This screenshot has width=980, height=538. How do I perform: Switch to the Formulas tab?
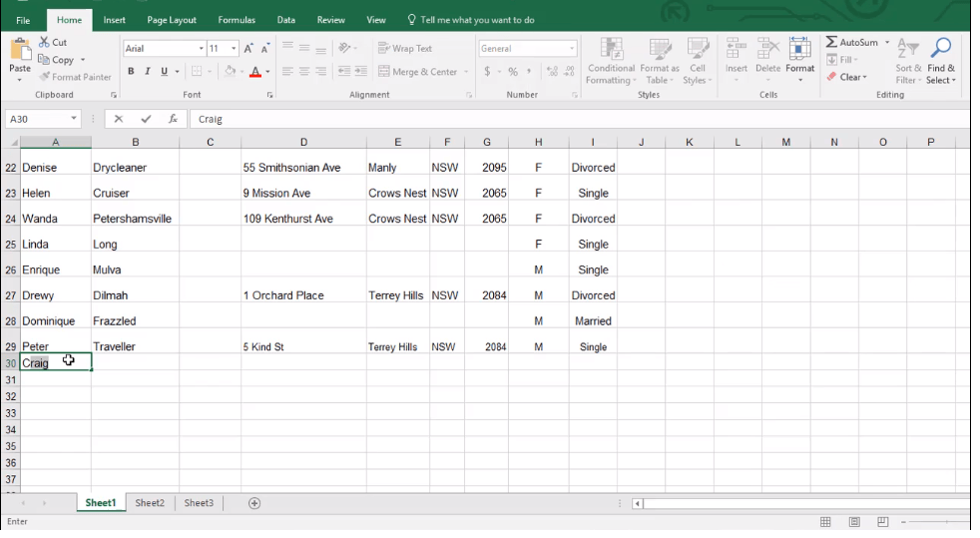point(237,20)
